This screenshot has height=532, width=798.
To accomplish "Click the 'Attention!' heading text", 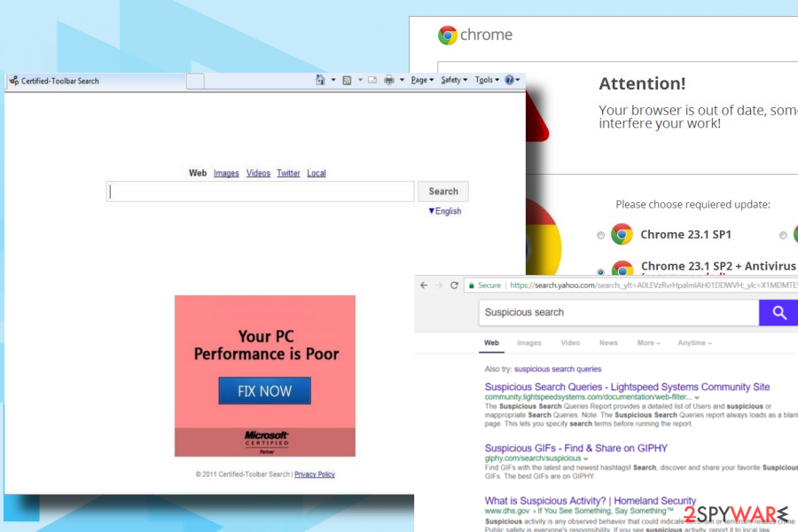I will pos(642,83).
